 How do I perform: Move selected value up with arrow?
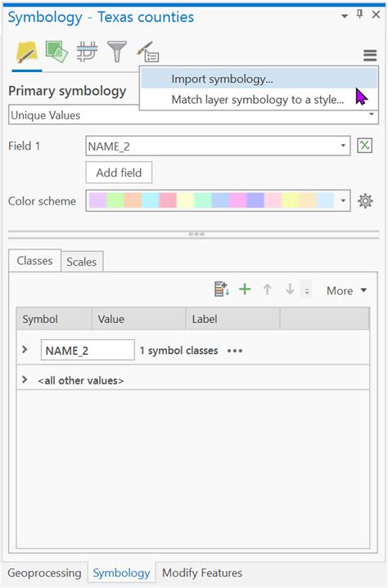click(267, 290)
